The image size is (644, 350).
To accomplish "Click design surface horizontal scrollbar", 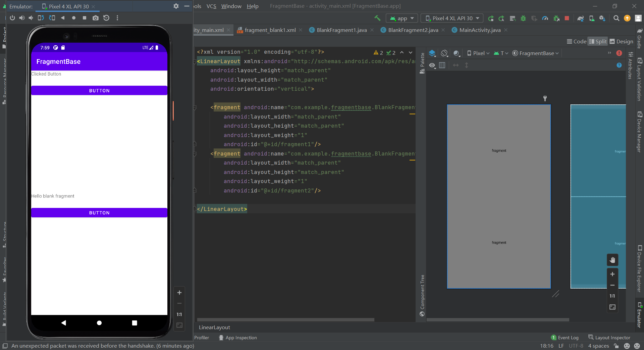I will (498, 320).
